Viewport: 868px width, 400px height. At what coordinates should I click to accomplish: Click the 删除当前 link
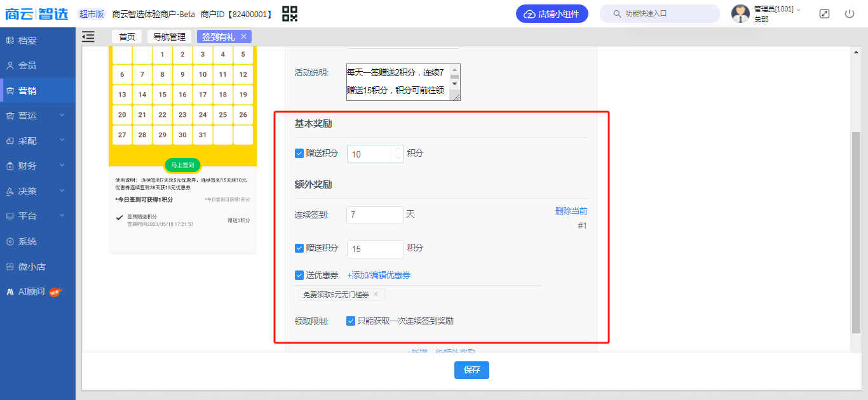pos(571,211)
